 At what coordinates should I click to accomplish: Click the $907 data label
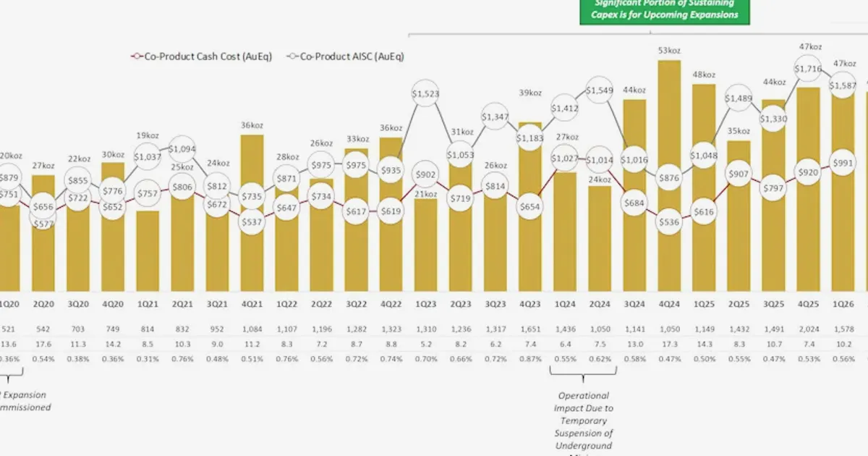[739, 174]
